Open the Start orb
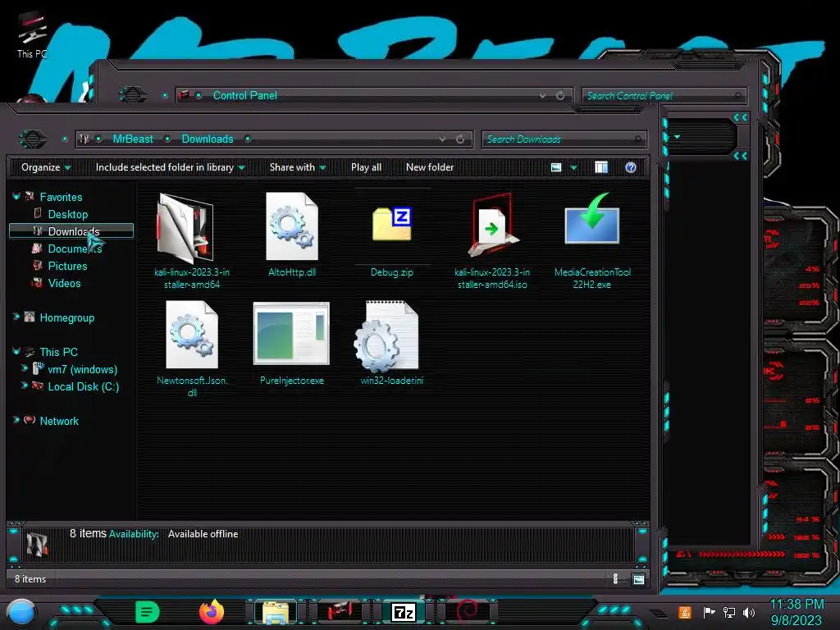The height and width of the screenshot is (630, 840). pos(21,612)
